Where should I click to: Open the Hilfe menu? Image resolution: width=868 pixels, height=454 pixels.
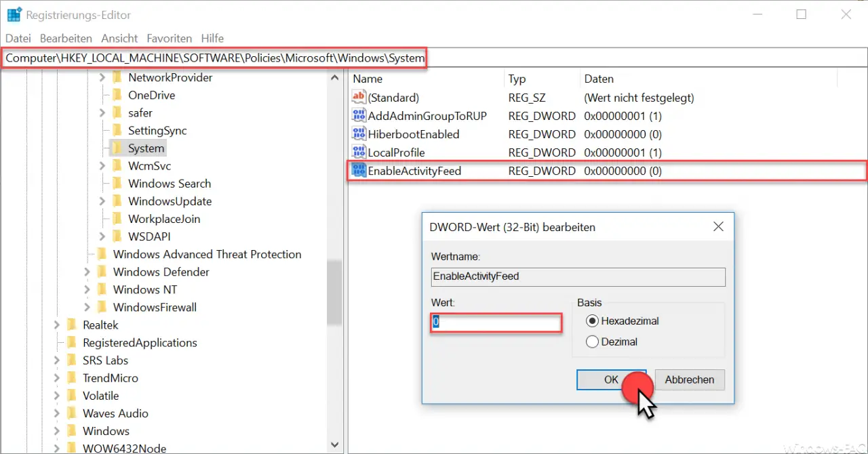pos(212,39)
